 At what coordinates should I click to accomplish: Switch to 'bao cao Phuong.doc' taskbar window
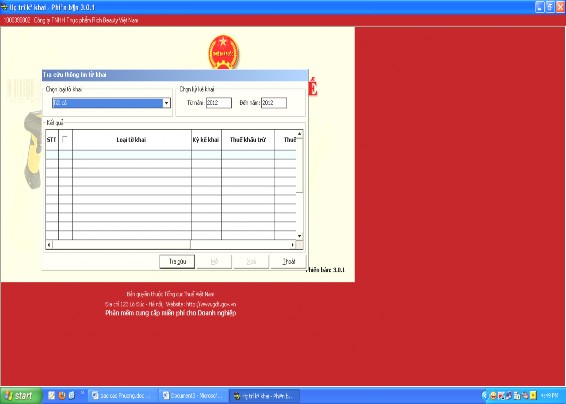pos(123,396)
